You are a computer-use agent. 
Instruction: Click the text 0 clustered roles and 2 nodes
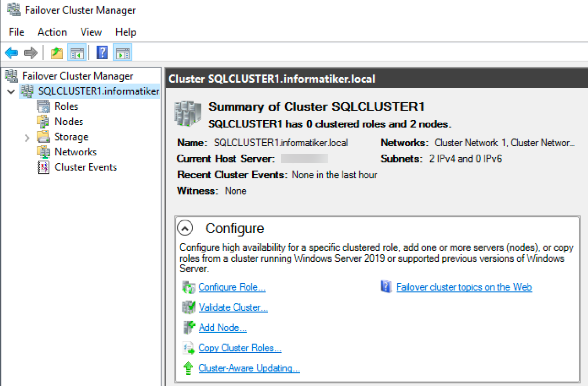tap(378, 124)
